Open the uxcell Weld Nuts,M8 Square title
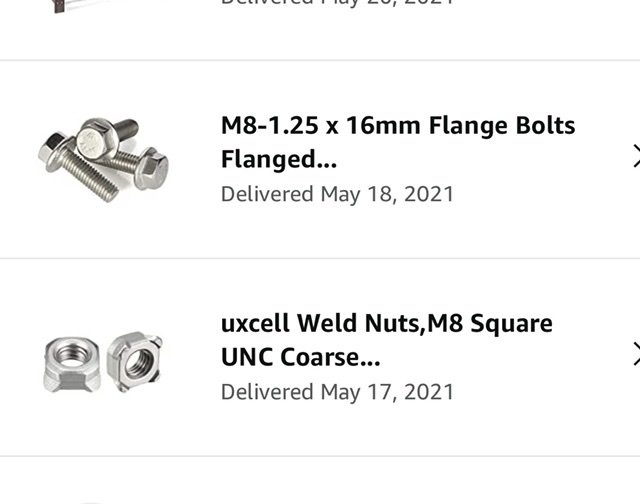This screenshot has width=640, height=504. click(387, 340)
